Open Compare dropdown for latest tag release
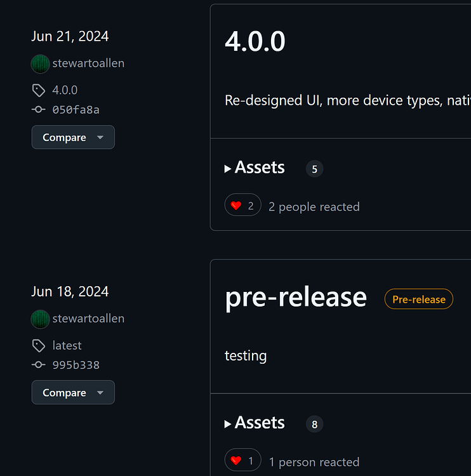The width and height of the screenshot is (471, 476). 73,392
